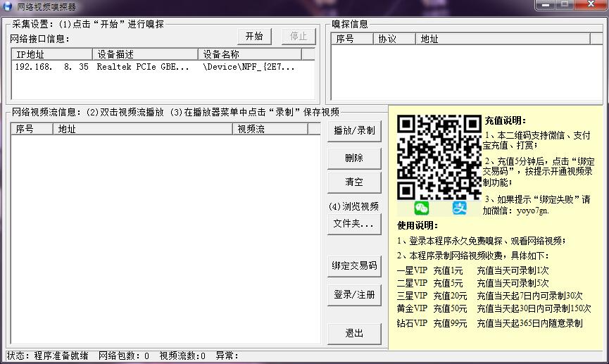
Task: Click the 序号 column header in video stream list
Action: [32, 130]
